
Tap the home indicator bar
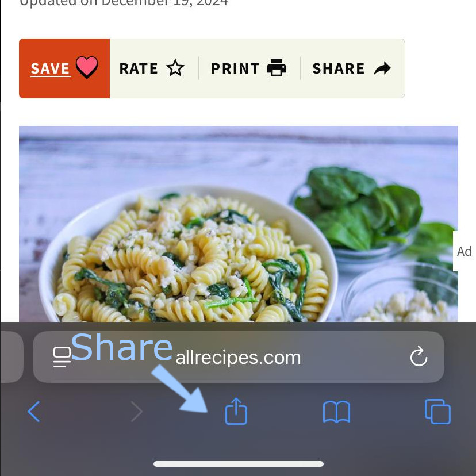(x=239, y=463)
